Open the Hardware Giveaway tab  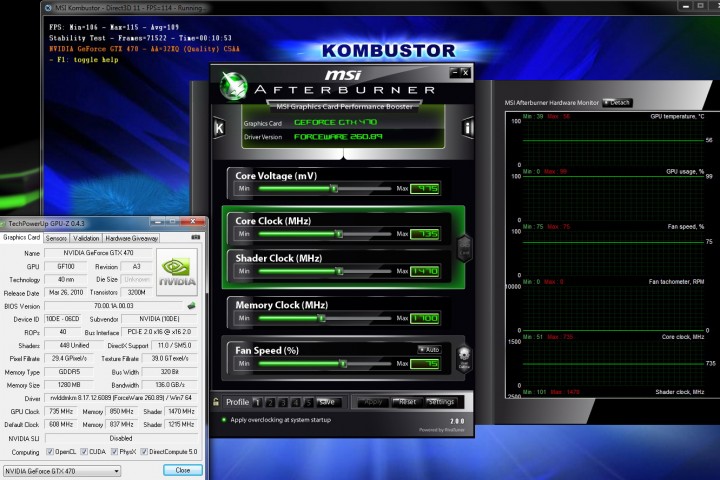click(131, 238)
